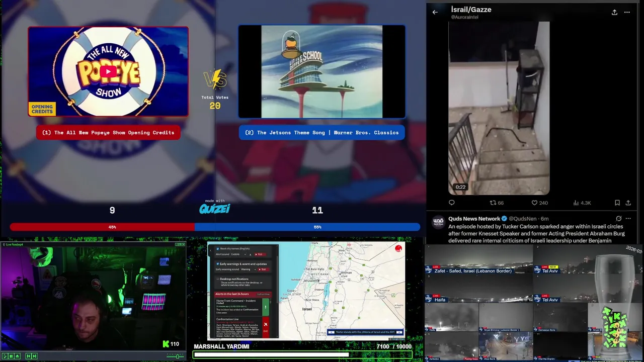This screenshot has height=362, width=644.
Task: Maximize the Live Feed window
Action: click(x=180, y=244)
